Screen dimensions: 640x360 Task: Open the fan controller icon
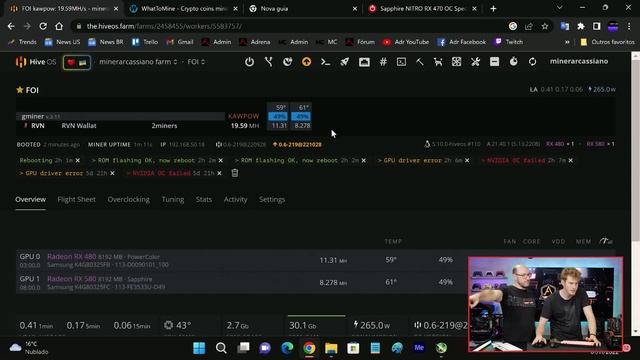(x=456, y=62)
